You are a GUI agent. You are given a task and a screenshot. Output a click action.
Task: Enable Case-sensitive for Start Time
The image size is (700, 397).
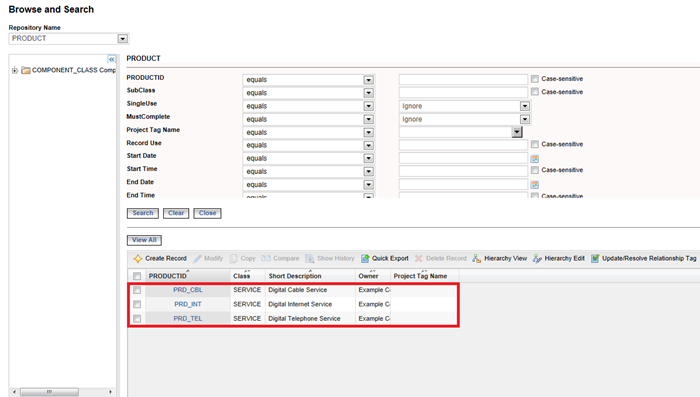tap(535, 170)
